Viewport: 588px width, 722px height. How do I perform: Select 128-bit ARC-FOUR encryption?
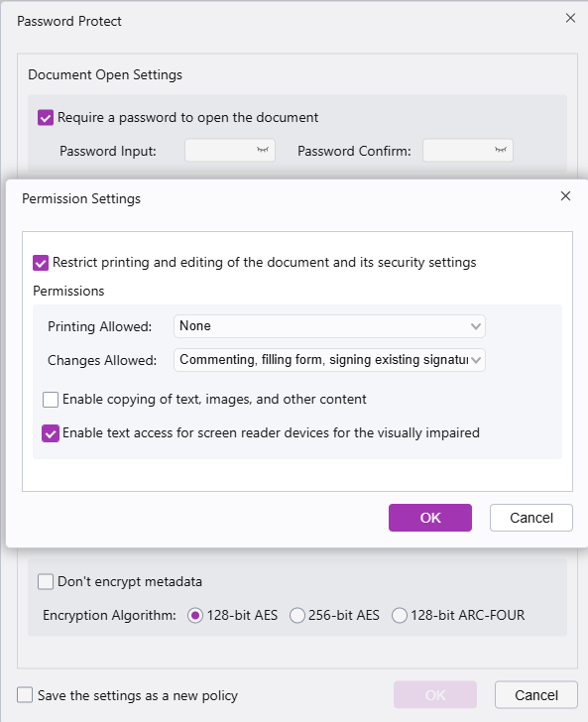[400, 616]
